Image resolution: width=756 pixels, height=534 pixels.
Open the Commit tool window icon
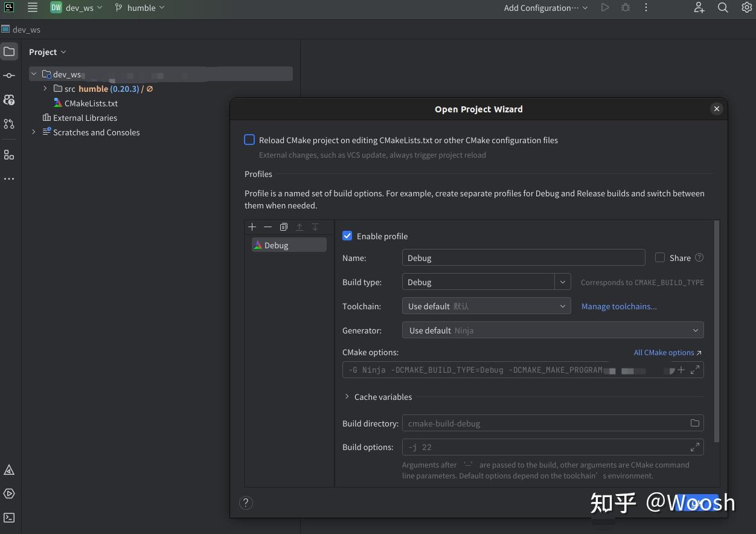coord(9,76)
